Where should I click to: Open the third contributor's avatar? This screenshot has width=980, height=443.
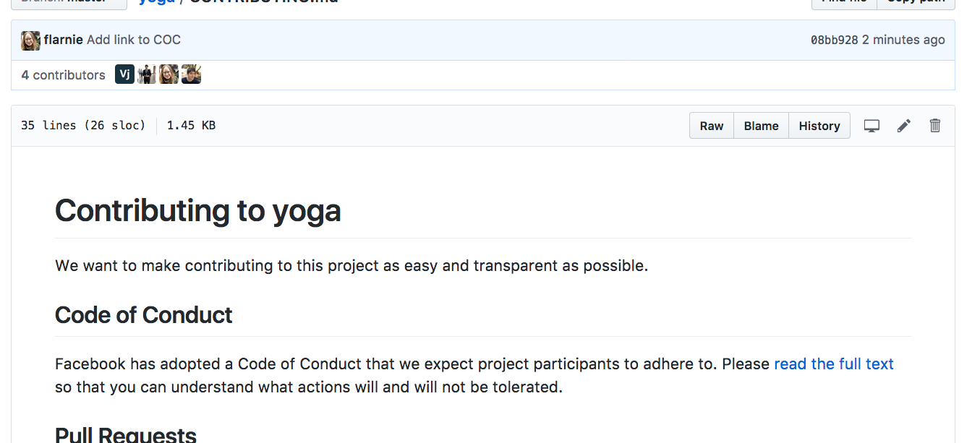pyautogui.click(x=169, y=74)
